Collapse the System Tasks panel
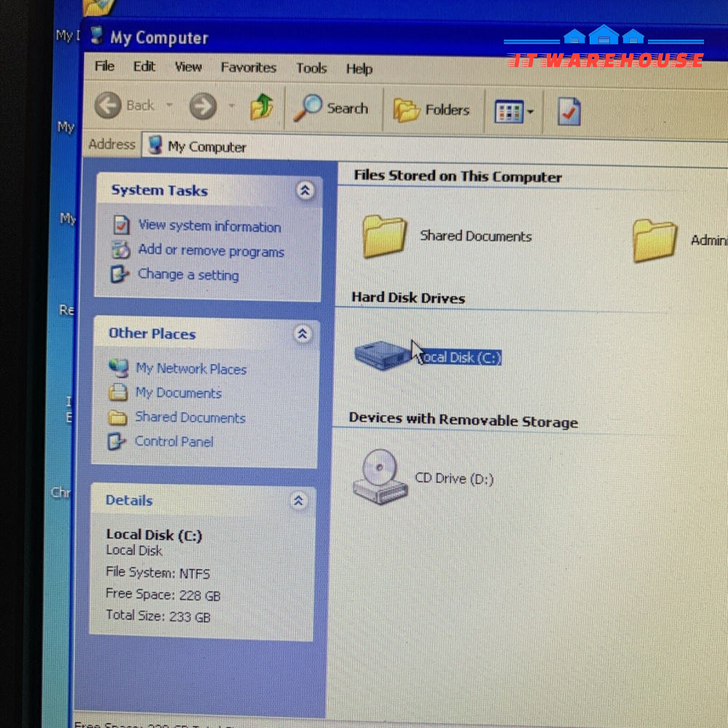 tap(305, 191)
